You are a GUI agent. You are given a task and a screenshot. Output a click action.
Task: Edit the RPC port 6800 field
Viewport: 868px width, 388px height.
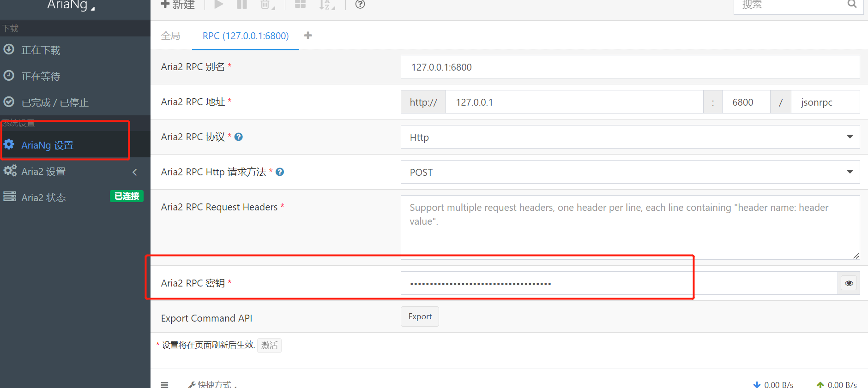tap(746, 102)
